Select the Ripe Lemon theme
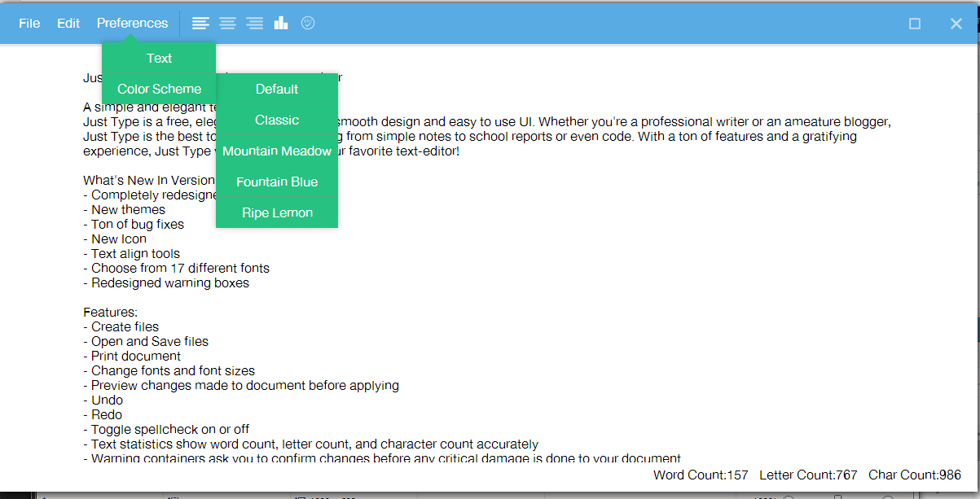This screenshot has width=980, height=499. click(277, 212)
